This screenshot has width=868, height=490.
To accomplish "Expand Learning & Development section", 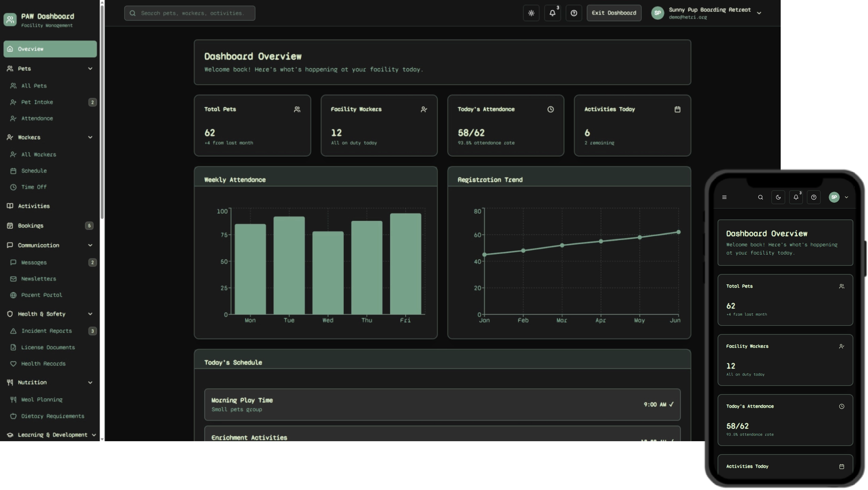I will point(94,435).
